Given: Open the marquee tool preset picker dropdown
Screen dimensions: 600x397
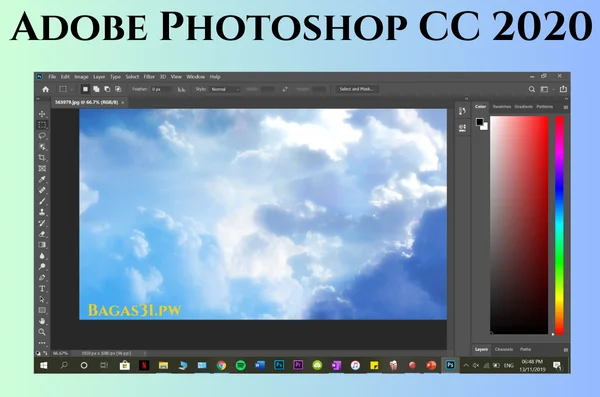Looking at the screenshot, I should pyautogui.click(x=72, y=90).
